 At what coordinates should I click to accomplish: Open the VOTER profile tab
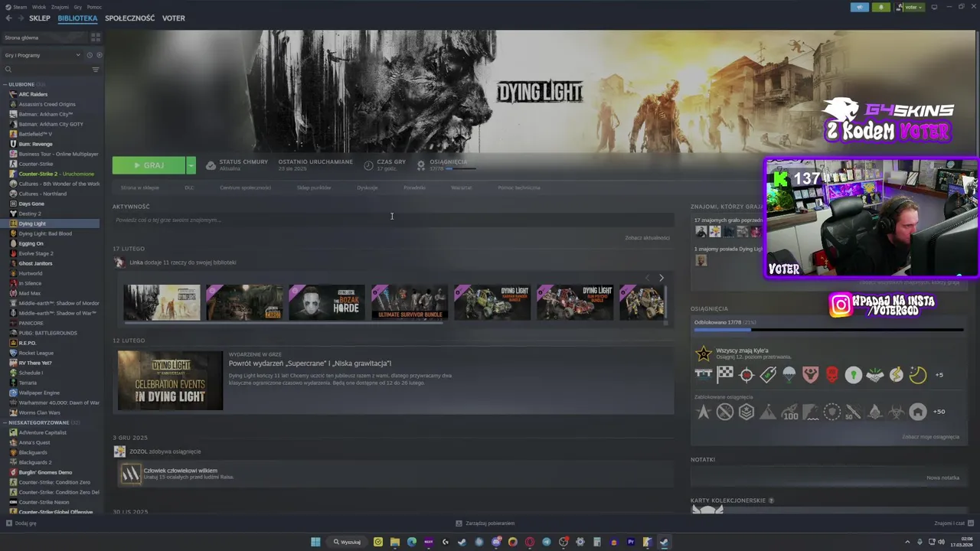point(174,18)
